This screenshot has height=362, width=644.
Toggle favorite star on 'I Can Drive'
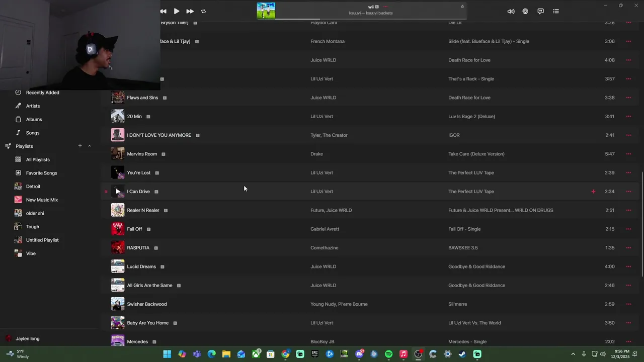point(106,192)
